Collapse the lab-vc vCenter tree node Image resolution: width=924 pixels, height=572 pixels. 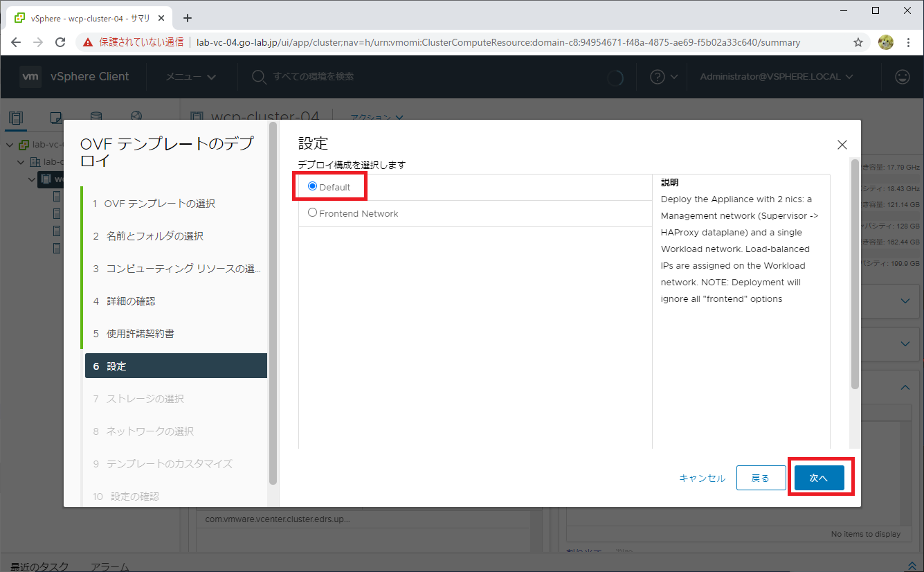tap(10, 145)
